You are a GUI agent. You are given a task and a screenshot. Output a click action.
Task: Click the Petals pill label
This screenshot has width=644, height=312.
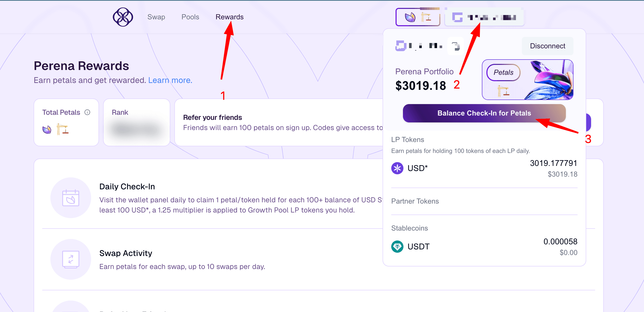click(503, 73)
